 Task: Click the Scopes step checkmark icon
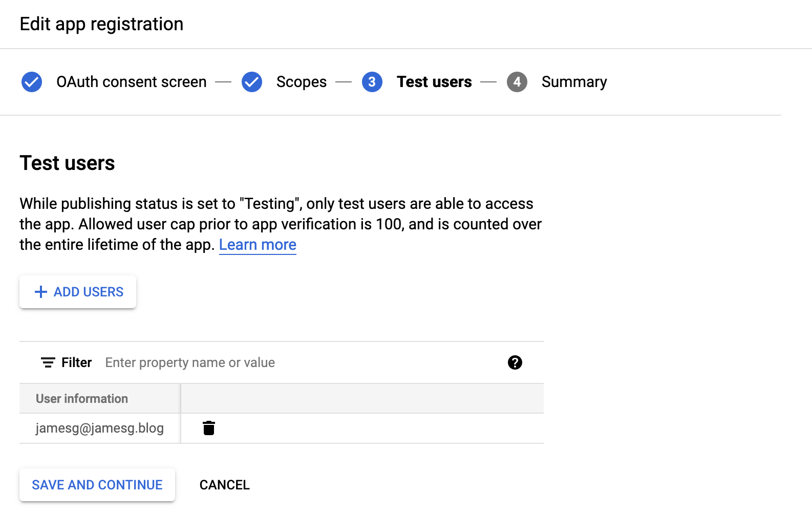pyautogui.click(x=252, y=82)
